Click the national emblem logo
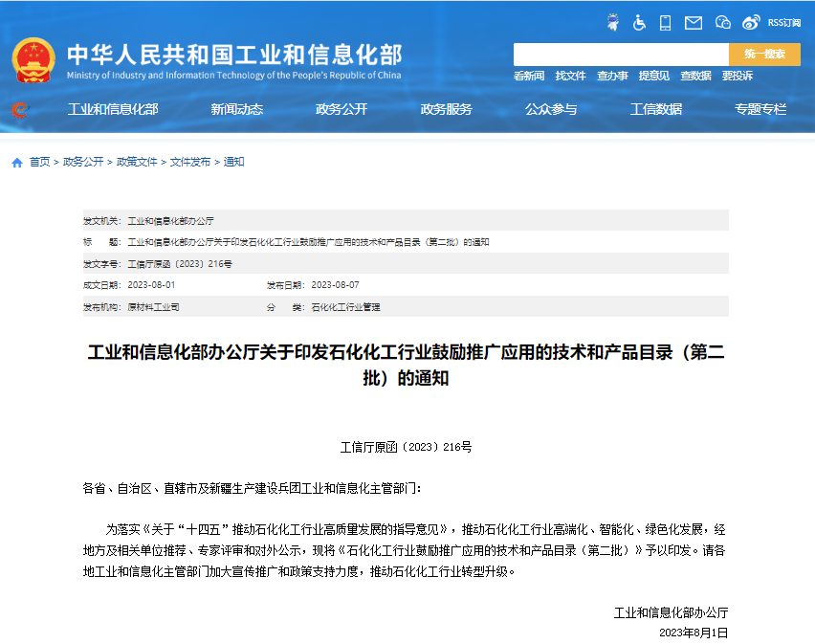The image size is (815, 644). coord(34,59)
